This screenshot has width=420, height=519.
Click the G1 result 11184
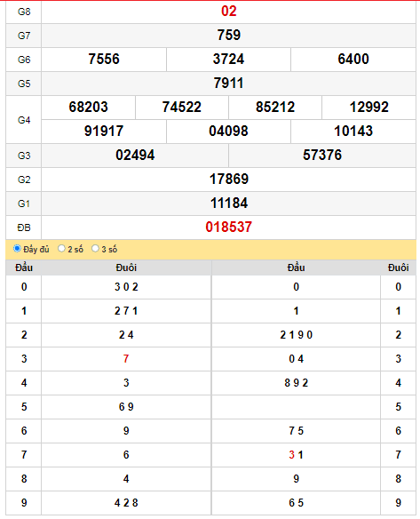pyautogui.click(x=228, y=203)
